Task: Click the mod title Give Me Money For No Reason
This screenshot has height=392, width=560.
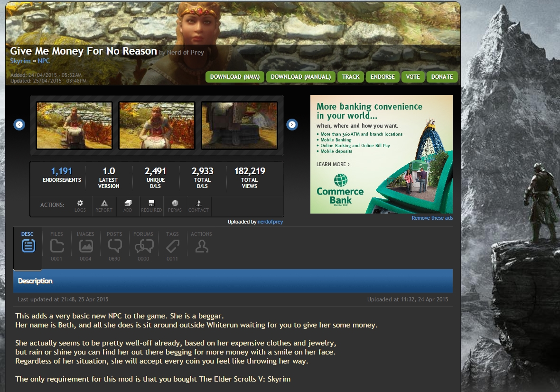Action: click(84, 51)
